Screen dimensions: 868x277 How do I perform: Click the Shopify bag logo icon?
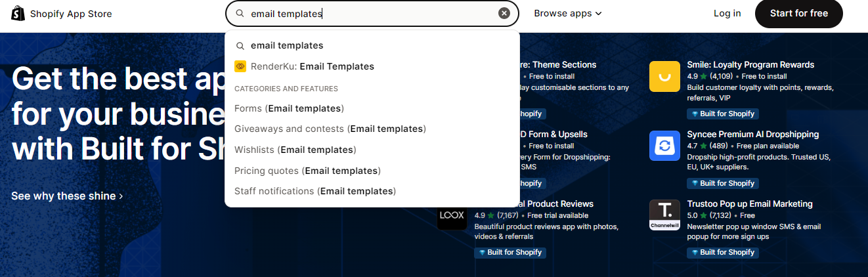[x=18, y=14]
